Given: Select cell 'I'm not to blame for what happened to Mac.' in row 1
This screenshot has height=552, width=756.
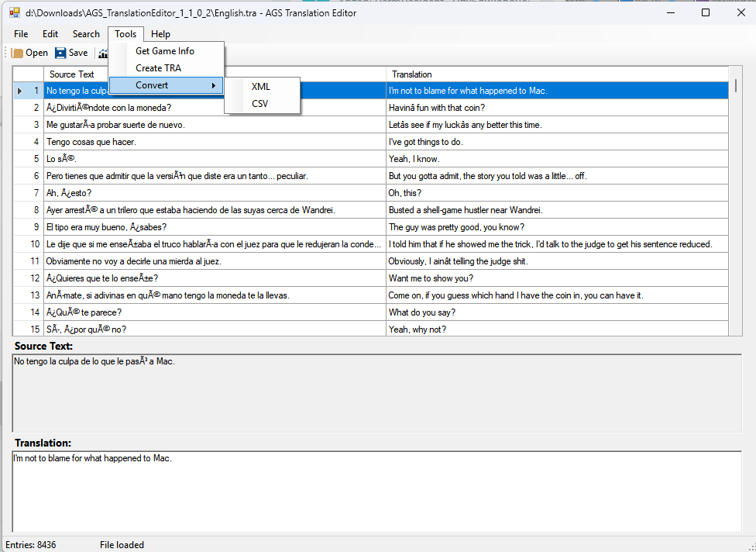Looking at the screenshot, I should pos(558,91).
